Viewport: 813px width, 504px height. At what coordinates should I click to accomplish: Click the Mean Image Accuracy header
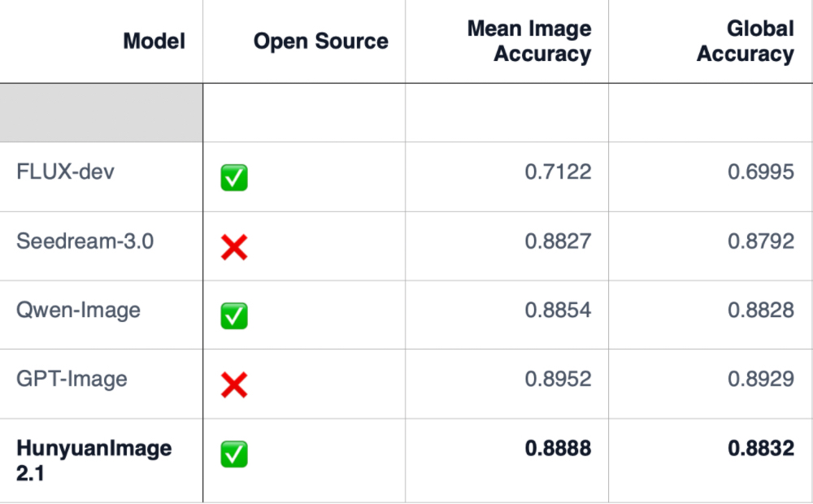click(529, 41)
